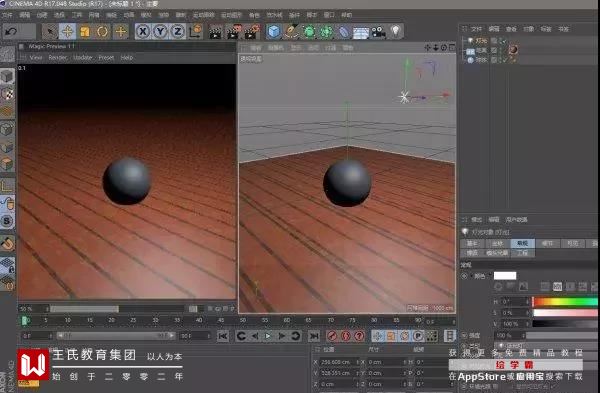The height and width of the screenshot is (393, 600).
Task: Click the Magic Preview progress slider
Action: pos(117,308)
